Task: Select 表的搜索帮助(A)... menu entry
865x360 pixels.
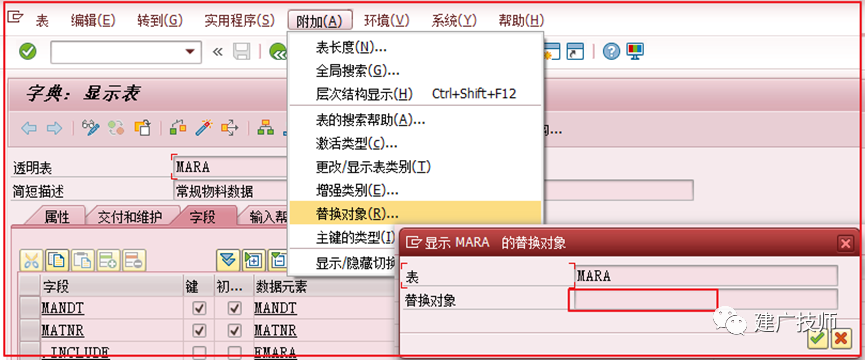Action: point(416,120)
